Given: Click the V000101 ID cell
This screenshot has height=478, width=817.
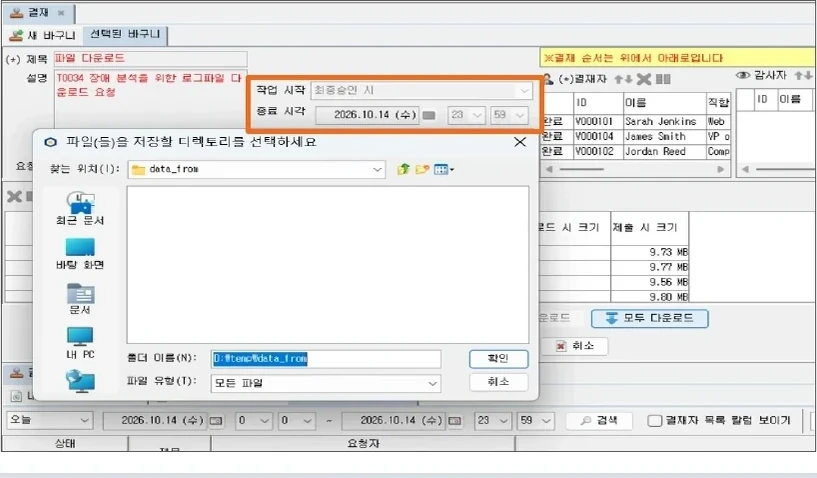Looking at the screenshot, I should click(x=598, y=121).
